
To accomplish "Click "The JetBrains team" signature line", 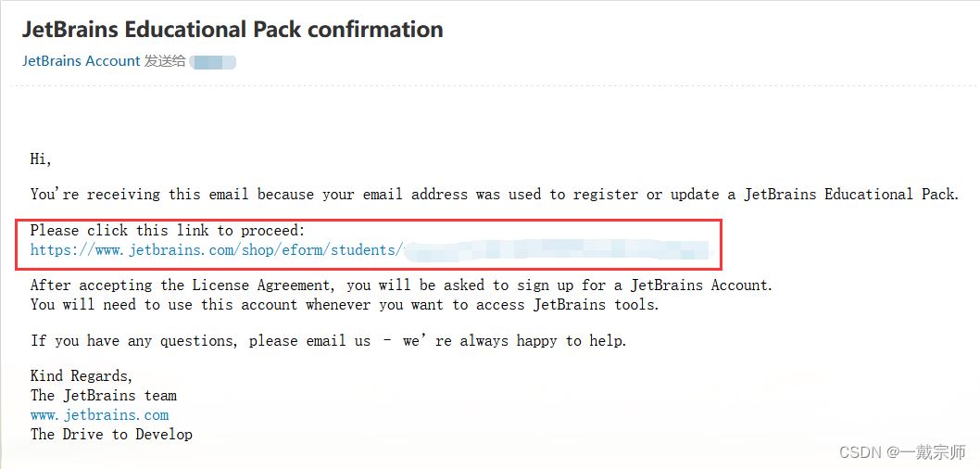I will click(x=104, y=395).
